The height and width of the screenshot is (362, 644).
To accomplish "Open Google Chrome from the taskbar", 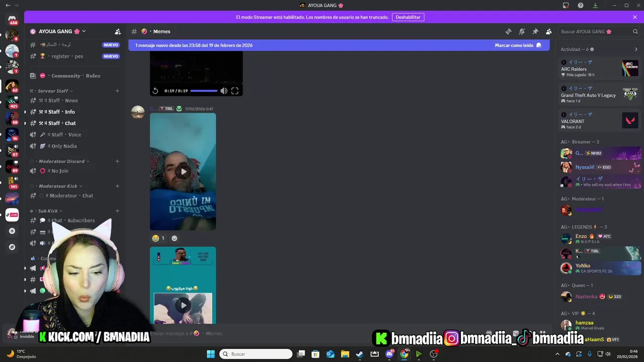I will point(404,354).
